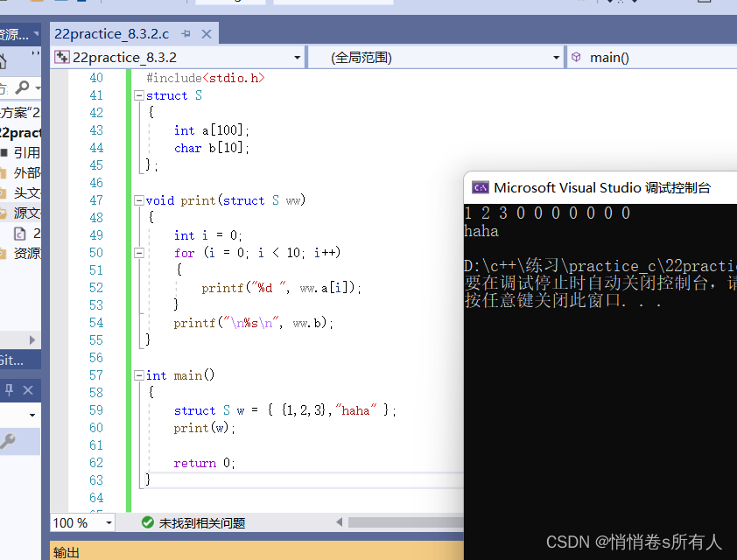Click the pin icon on lower-left panel
This screenshot has width=737, height=560.
[x=10, y=389]
